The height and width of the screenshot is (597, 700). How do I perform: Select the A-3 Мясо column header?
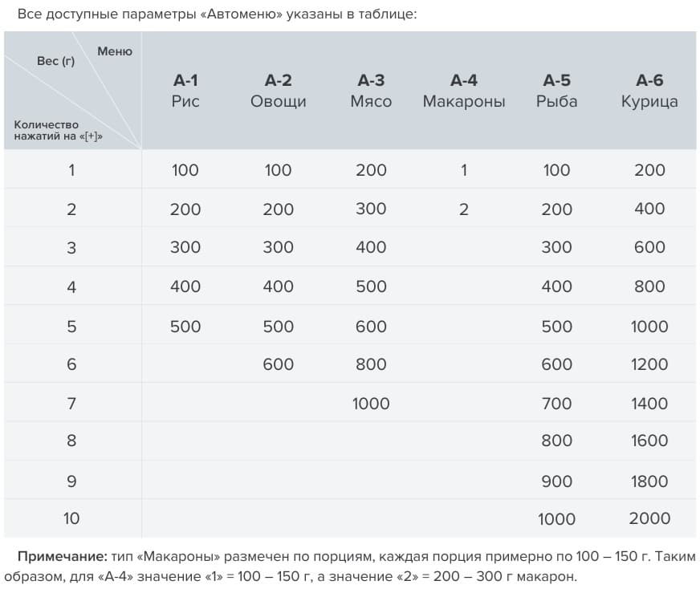click(371, 91)
